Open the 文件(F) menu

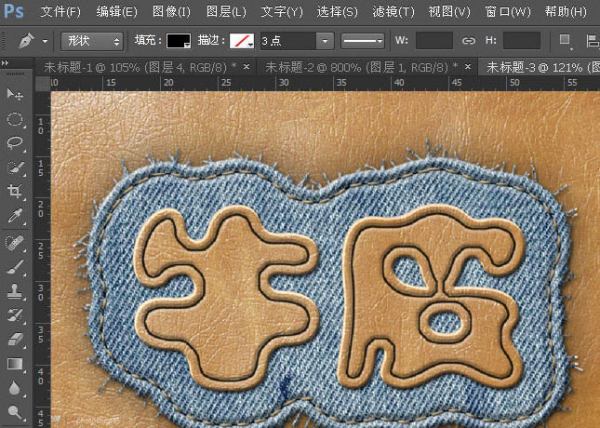click(x=60, y=12)
